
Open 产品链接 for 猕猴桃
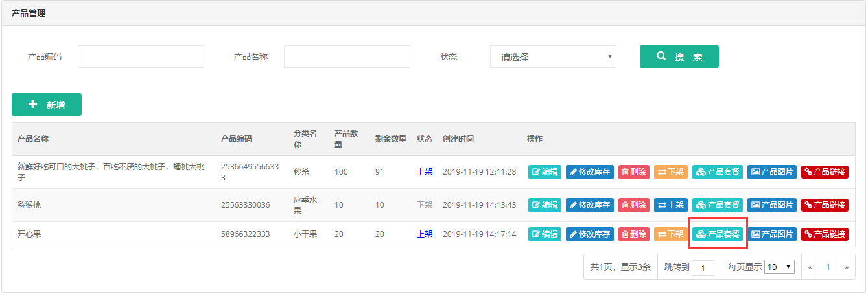(x=825, y=205)
